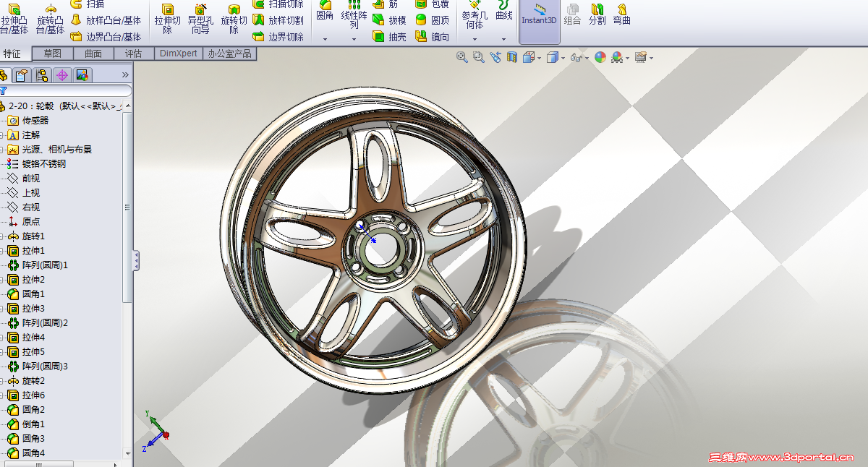Screen dimensions: 868x467
Task: Select the 抽壳 shell tool
Action: point(389,37)
